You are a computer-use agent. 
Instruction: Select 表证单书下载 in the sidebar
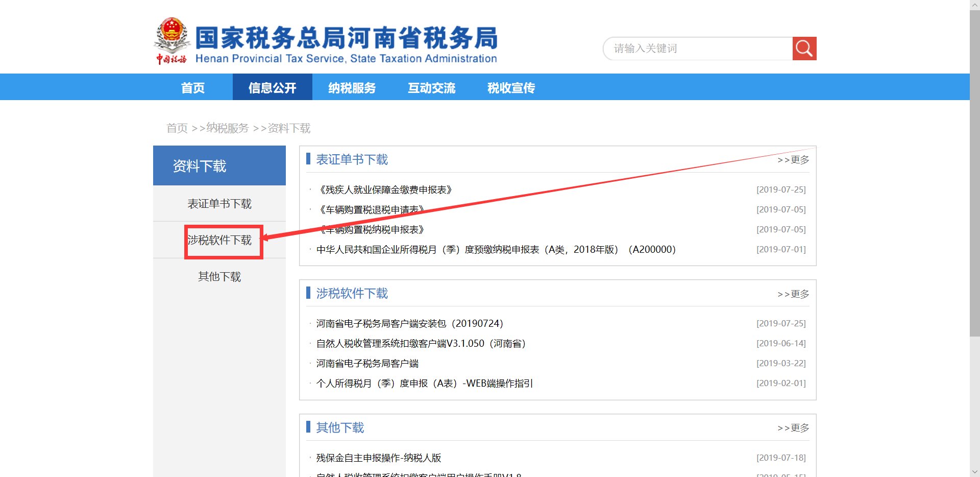click(219, 203)
